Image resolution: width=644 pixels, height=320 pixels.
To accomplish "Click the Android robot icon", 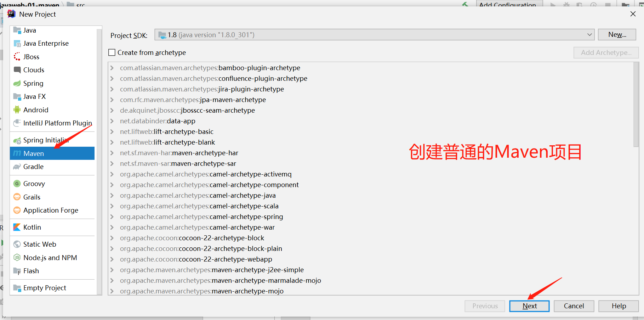I will tap(17, 110).
